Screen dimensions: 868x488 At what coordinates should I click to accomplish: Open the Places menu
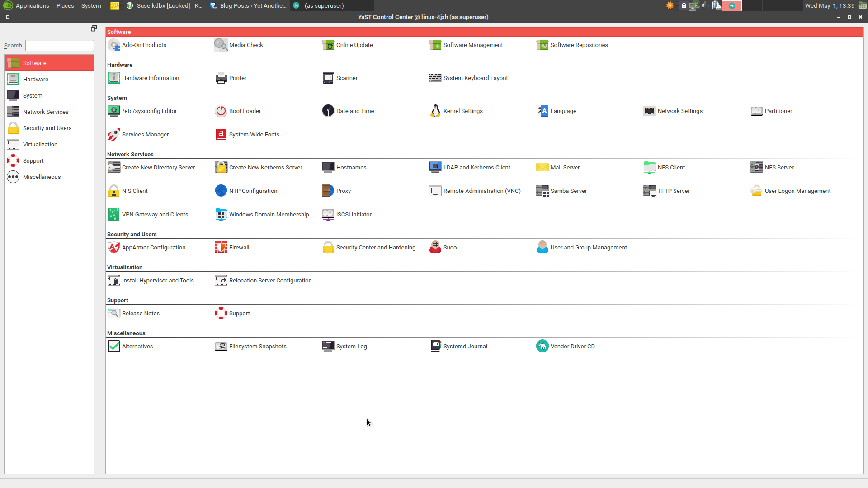pos(65,5)
